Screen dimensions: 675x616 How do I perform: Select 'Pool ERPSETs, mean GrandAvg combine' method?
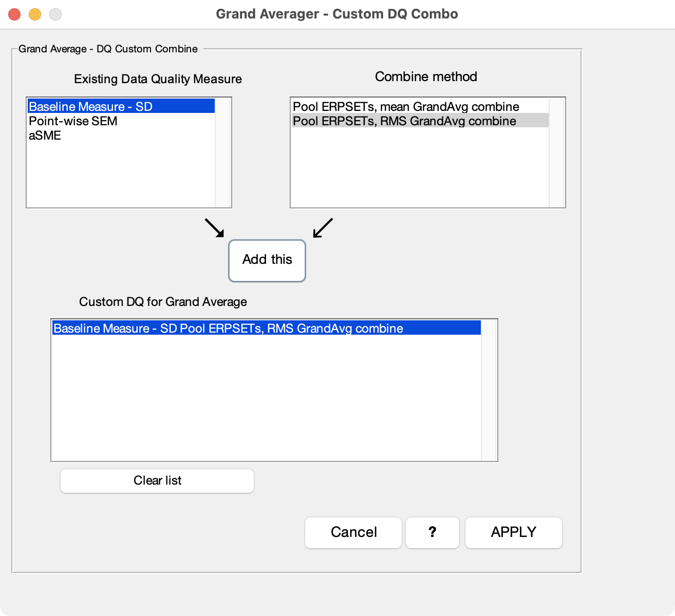tap(420, 106)
